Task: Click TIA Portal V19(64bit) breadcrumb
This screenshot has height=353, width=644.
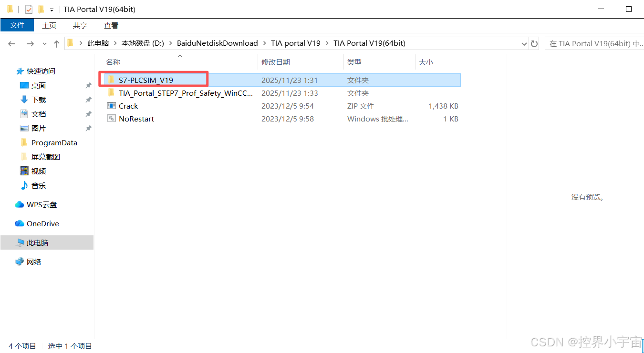Action: [369, 43]
